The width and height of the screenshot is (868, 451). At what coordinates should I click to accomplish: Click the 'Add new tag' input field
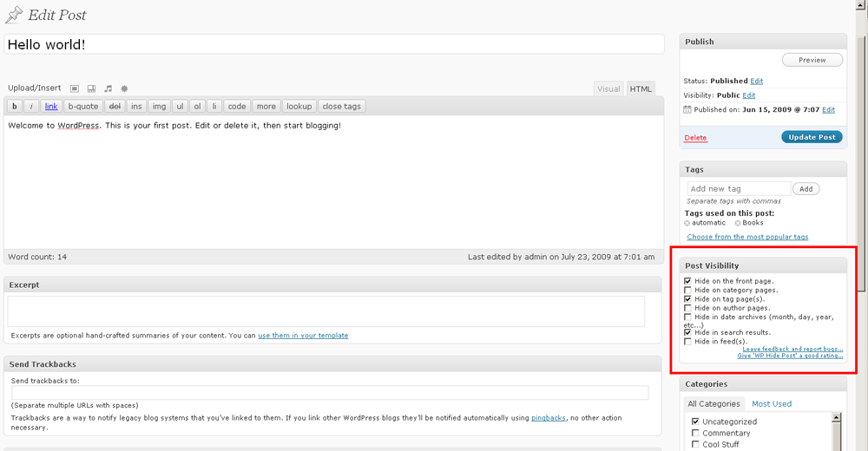point(738,188)
